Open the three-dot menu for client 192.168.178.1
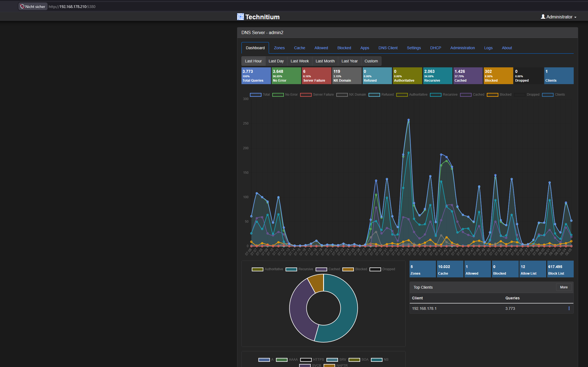588x367 pixels. tap(569, 308)
